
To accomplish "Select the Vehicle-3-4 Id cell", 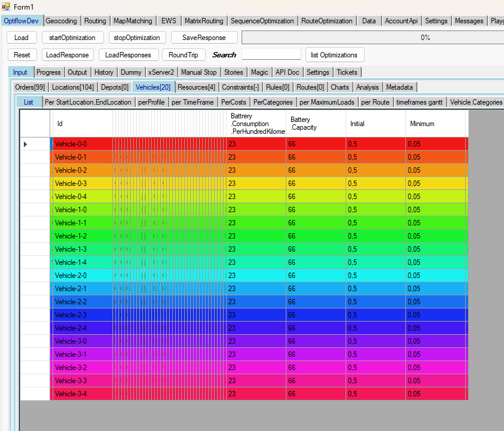I will [81, 394].
